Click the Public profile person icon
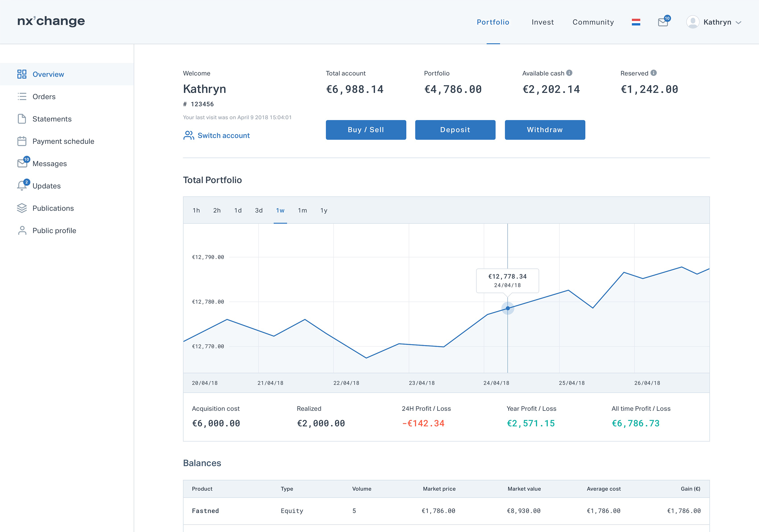This screenshot has height=532, width=759. [22, 231]
